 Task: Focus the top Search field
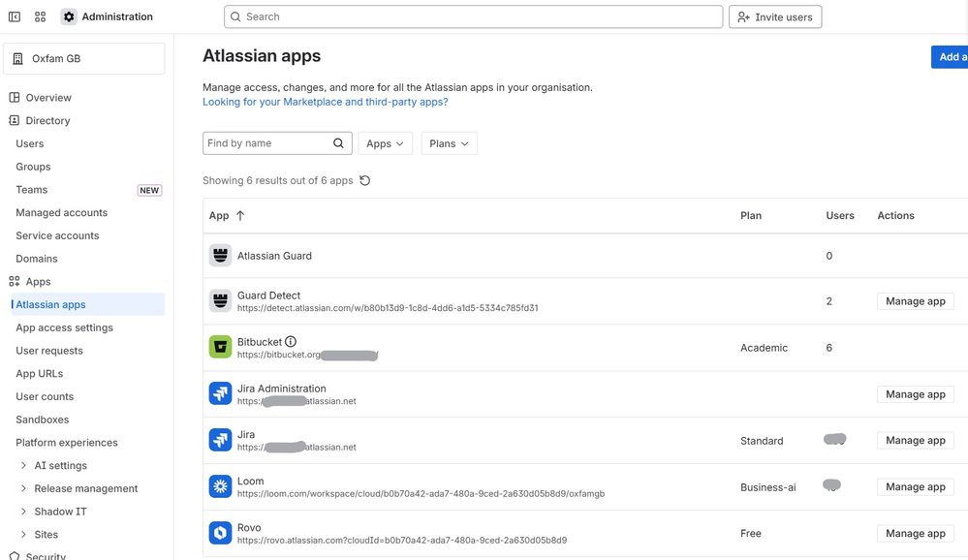(473, 16)
